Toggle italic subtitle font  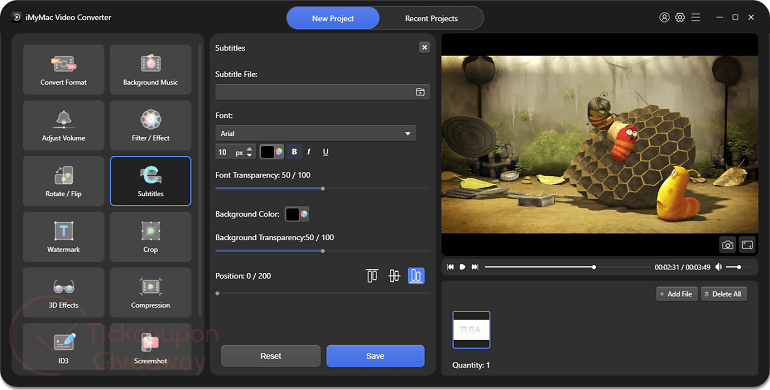pos(308,152)
